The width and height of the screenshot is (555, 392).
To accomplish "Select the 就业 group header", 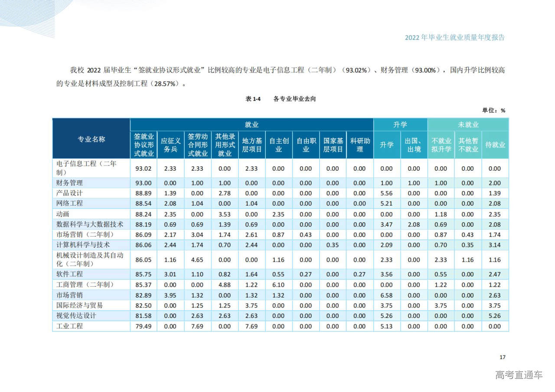I will coord(251,125).
